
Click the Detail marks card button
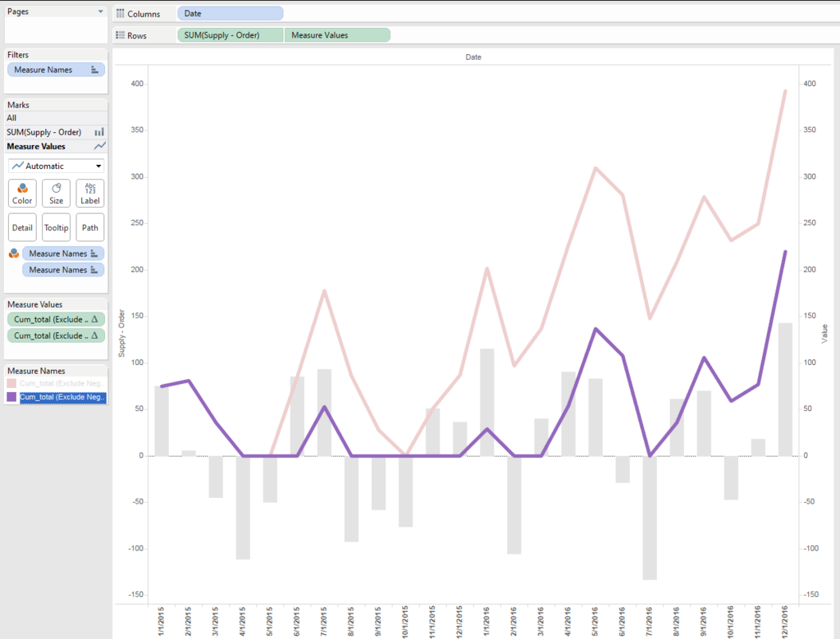tap(22, 228)
